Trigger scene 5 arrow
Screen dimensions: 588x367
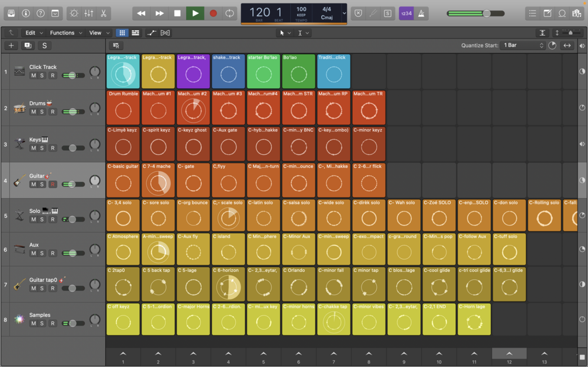(x=264, y=354)
